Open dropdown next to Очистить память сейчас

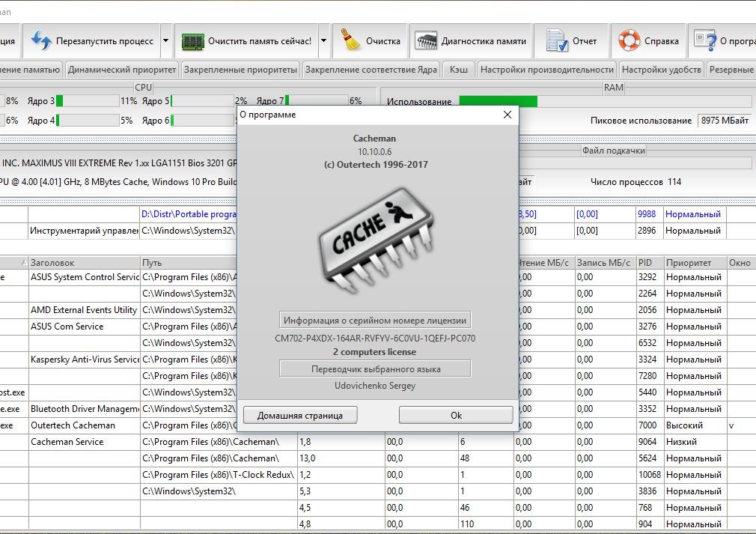pyautogui.click(x=324, y=40)
